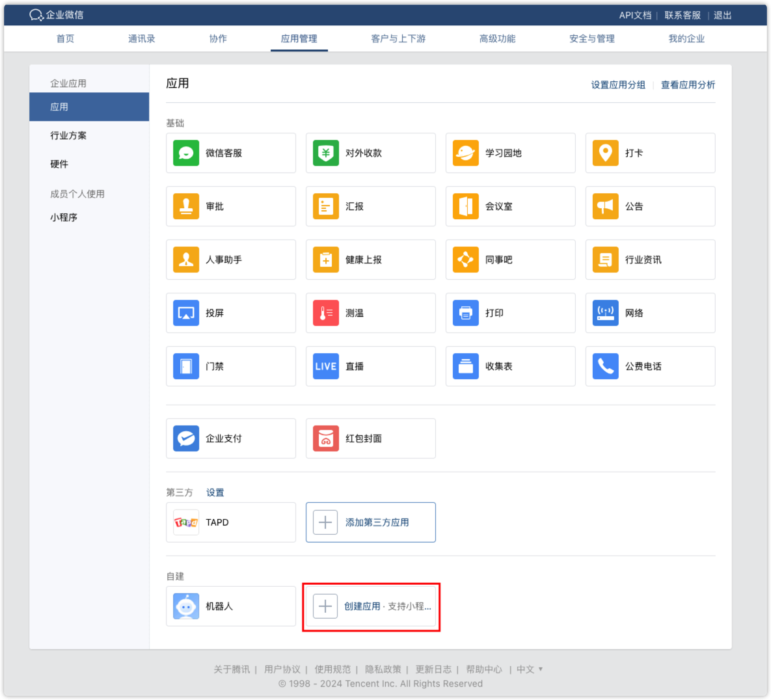771x700 pixels.
Task: Select the 公费电话 phone app
Action: (650, 366)
